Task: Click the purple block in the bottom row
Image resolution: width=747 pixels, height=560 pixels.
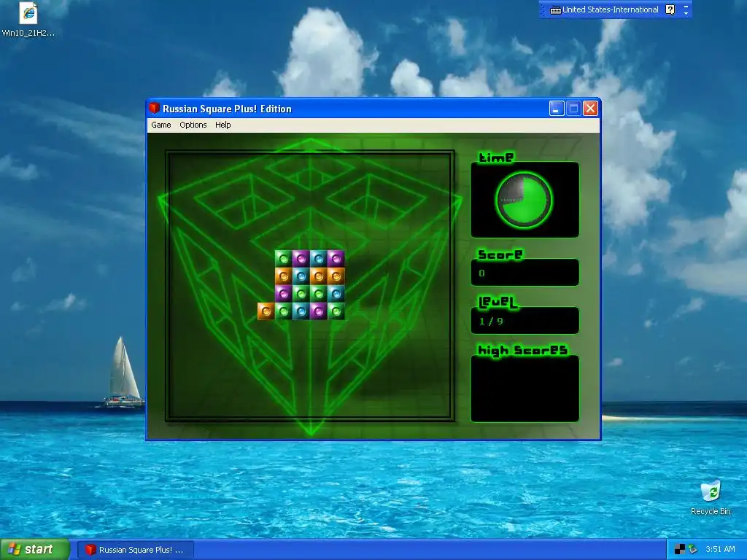Action: click(x=318, y=311)
